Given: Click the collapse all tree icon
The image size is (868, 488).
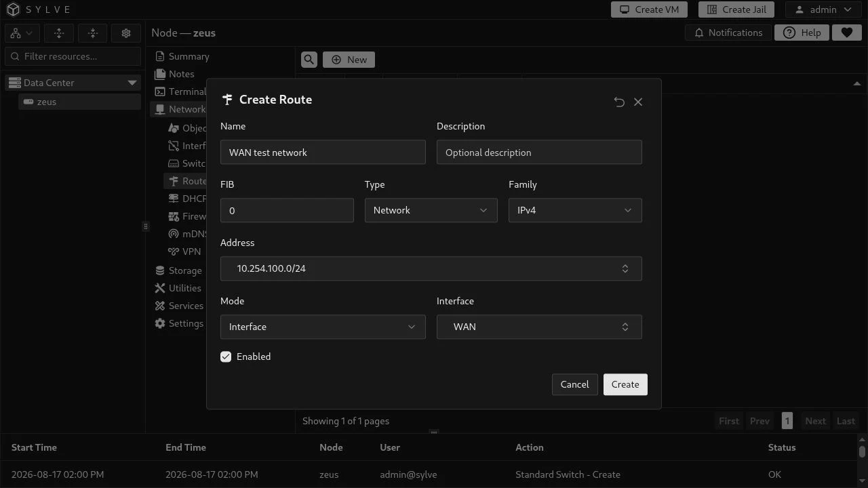Looking at the screenshot, I should 93,33.
